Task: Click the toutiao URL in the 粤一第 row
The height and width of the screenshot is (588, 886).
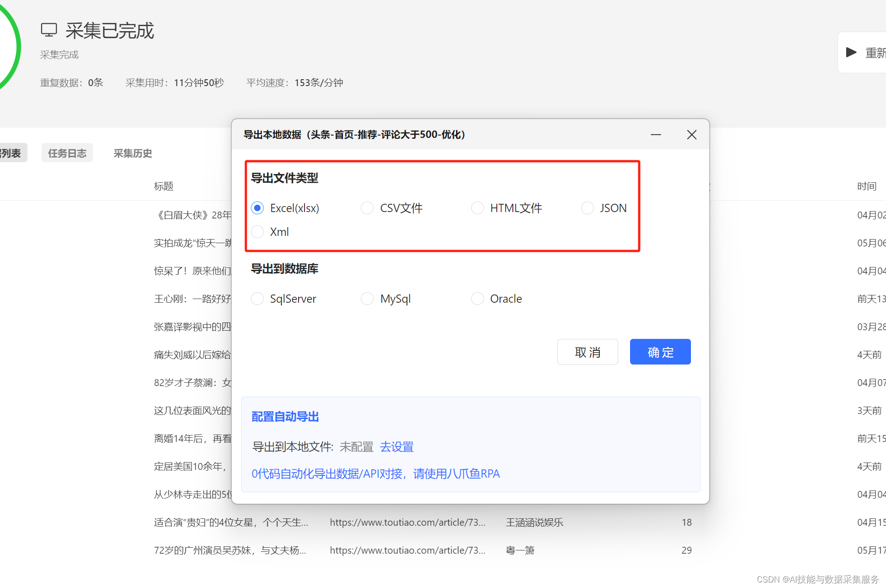Action: point(408,550)
